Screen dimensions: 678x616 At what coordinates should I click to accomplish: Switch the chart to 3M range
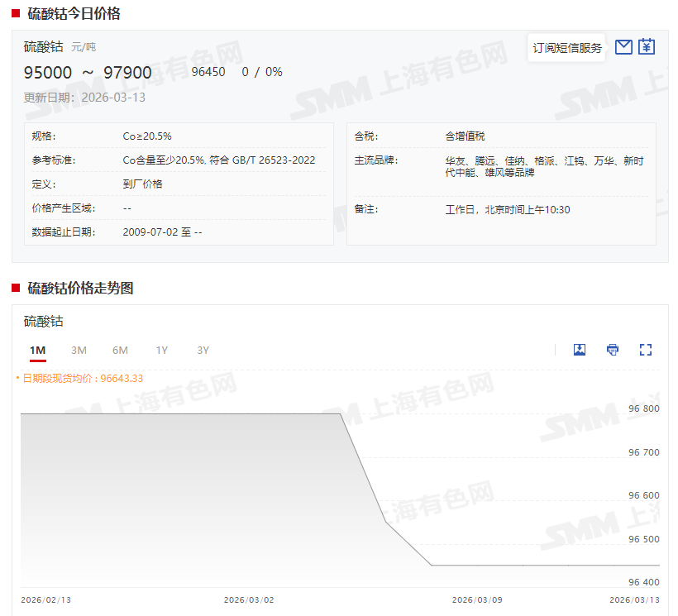[x=79, y=351]
